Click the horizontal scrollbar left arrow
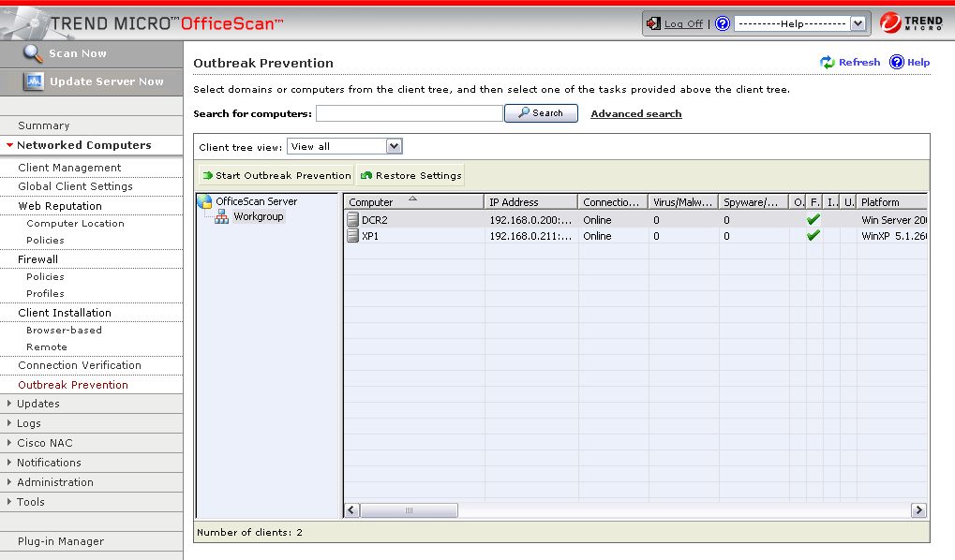The width and height of the screenshot is (955, 560). tap(352, 510)
